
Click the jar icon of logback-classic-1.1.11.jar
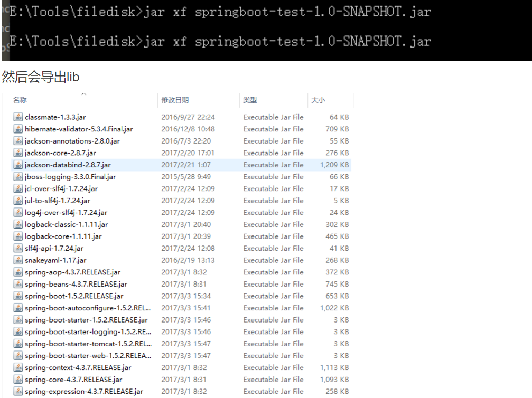[x=18, y=224]
